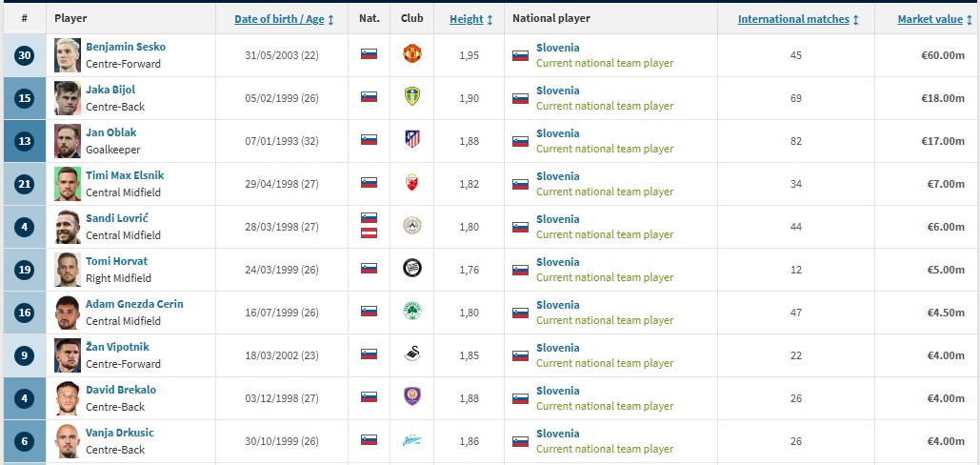The width and height of the screenshot is (980, 465).
Task: Sort table by Date of birth / Age
Action: click(x=283, y=19)
